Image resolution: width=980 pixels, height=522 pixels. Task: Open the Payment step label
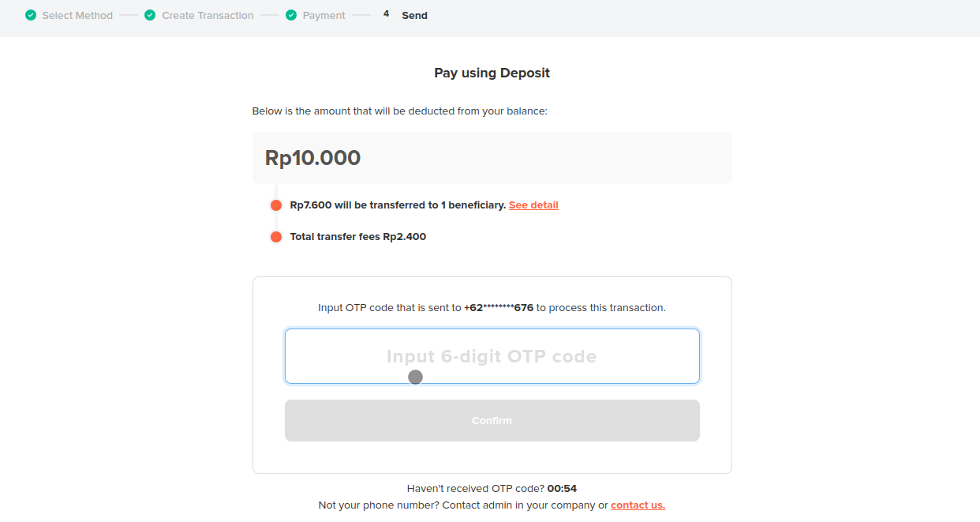point(324,16)
